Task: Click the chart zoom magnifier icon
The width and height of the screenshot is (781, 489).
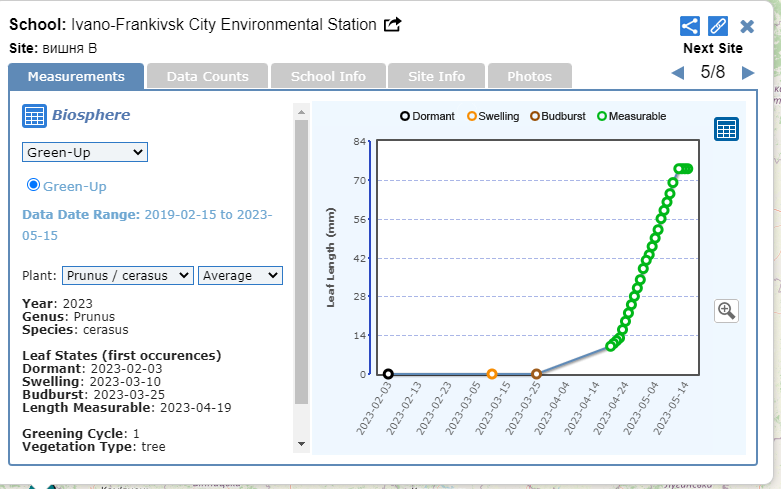Action: (726, 310)
